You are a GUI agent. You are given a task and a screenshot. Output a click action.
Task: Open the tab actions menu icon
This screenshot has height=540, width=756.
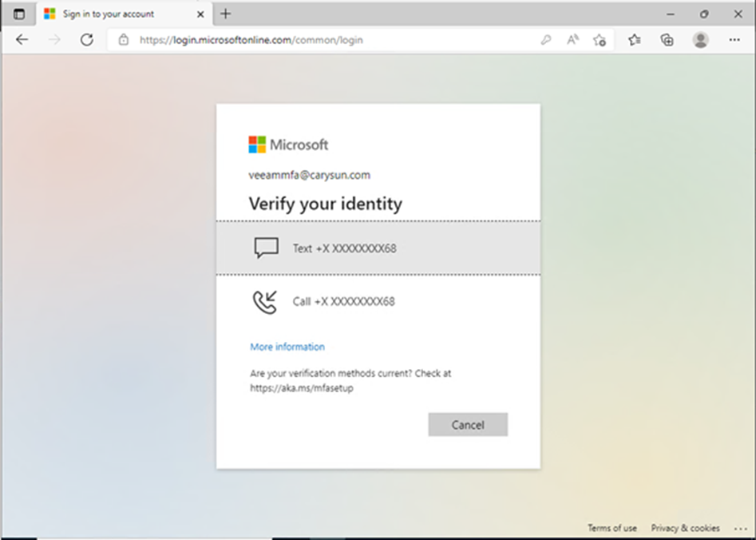19,14
